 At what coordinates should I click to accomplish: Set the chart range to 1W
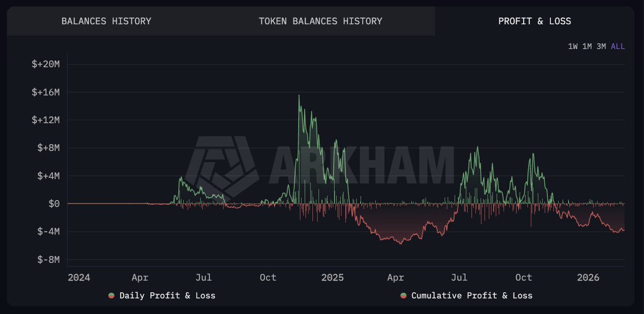[573, 47]
